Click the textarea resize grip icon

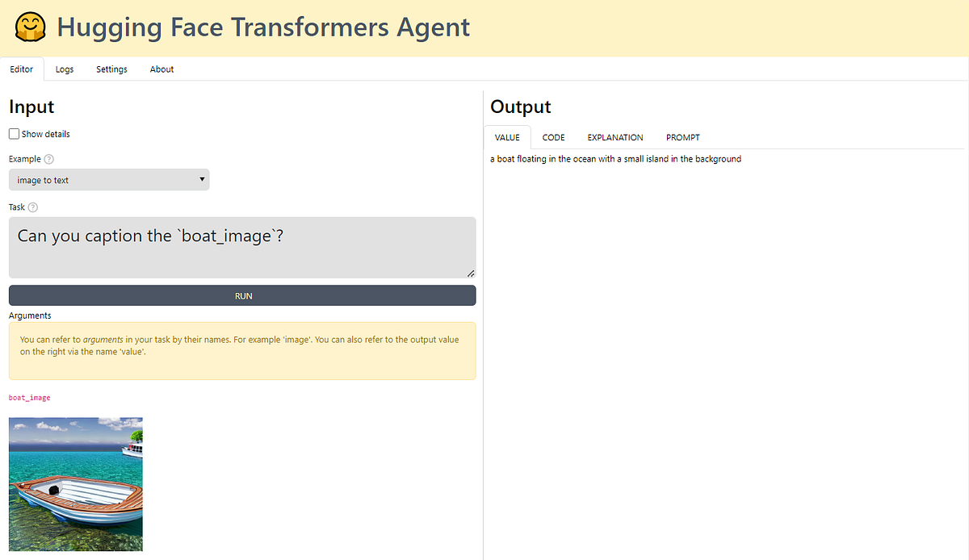point(470,274)
